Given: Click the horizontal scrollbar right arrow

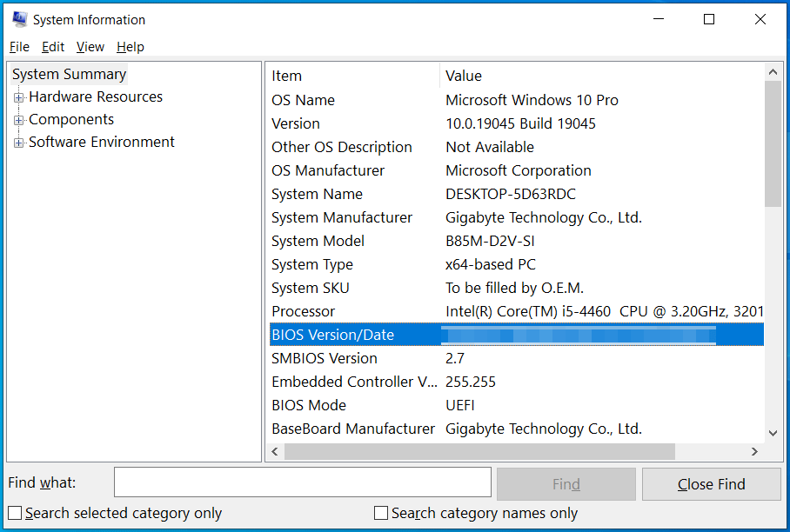Looking at the screenshot, I should click(754, 451).
